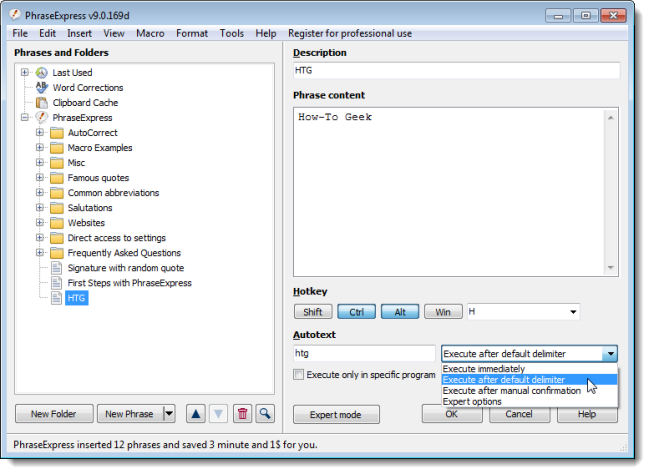Click the Clipboard Cache icon
This screenshot has height=474, width=650.
41,102
